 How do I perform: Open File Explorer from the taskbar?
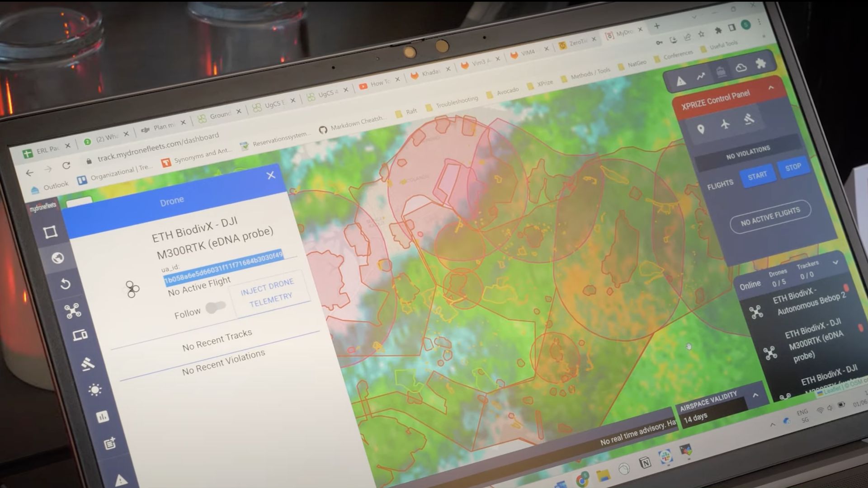click(603, 474)
